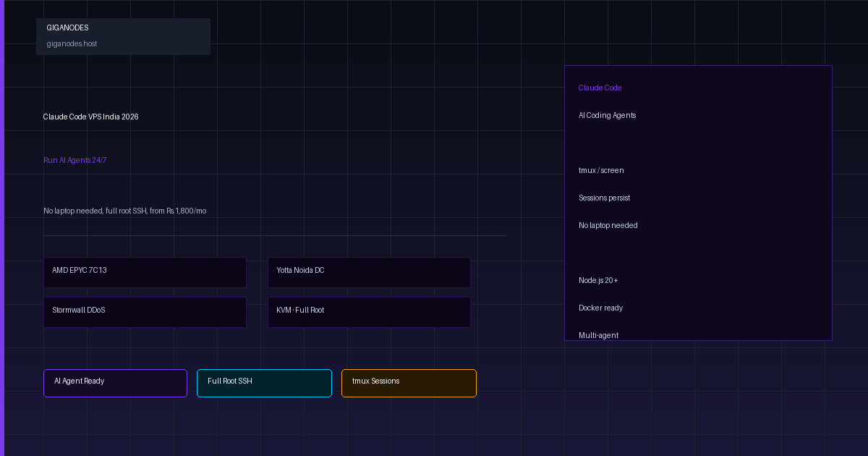
Task: Click the purple Run AI Agents 24/7 text
Action: [x=75, y=160]
